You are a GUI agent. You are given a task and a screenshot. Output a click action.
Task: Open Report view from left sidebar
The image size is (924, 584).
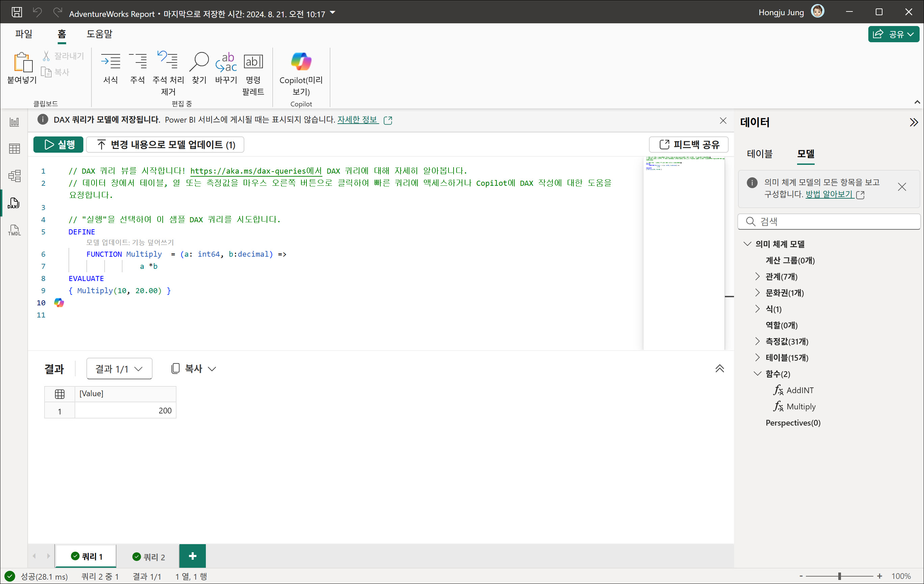14,122
